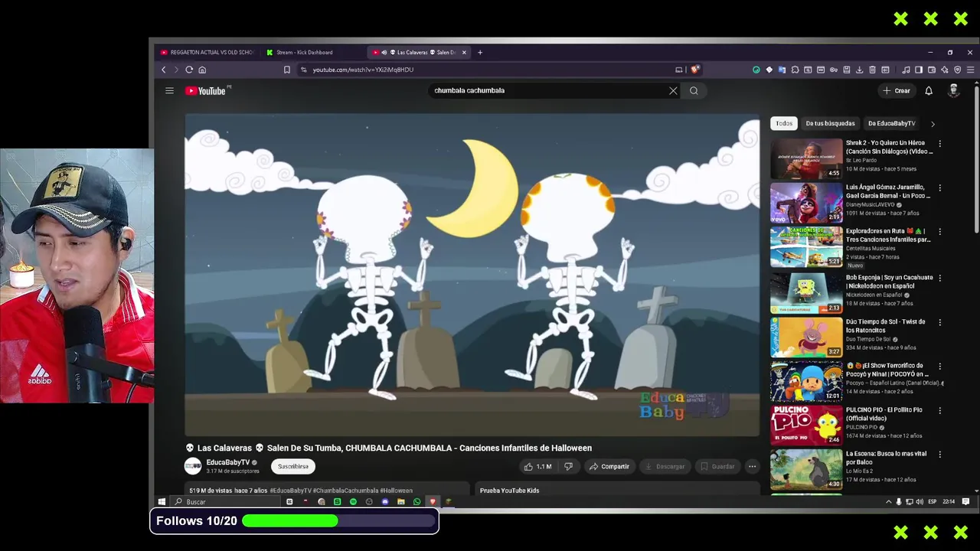Open the YouTube account avatar menu
Image resolution: width=980 pixels, height=551 pixels.
coord(953,90)
